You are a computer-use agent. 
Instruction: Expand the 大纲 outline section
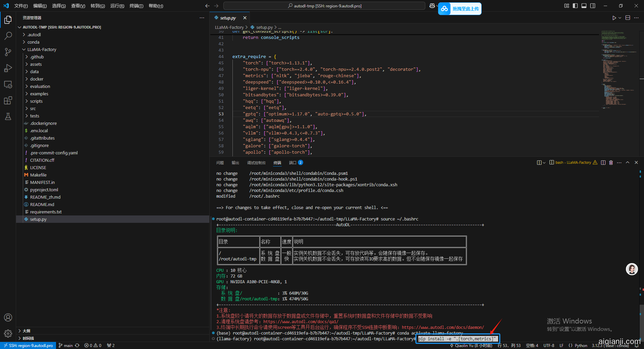click(26, 331)
